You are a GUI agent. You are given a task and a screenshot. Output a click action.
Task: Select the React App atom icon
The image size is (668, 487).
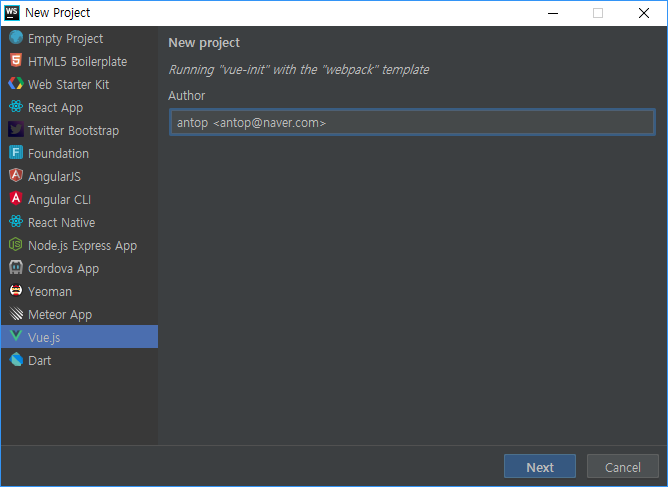pos(16,107)
